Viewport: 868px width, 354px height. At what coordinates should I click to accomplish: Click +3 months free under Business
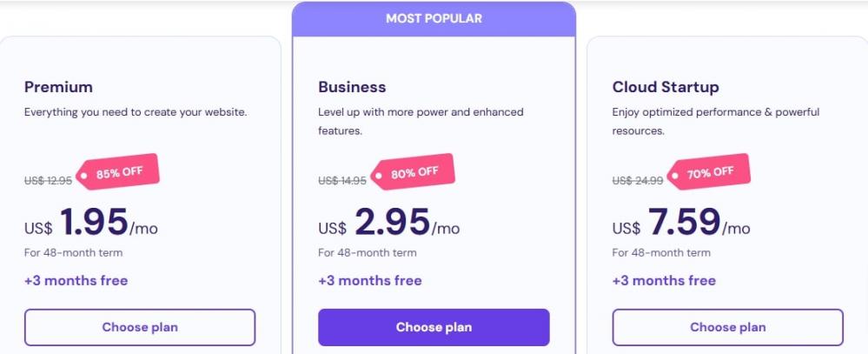pos(369,280)
